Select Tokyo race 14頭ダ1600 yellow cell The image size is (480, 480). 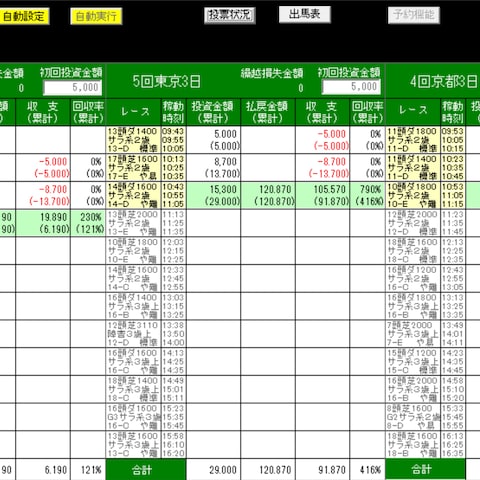tap(133, 195)
